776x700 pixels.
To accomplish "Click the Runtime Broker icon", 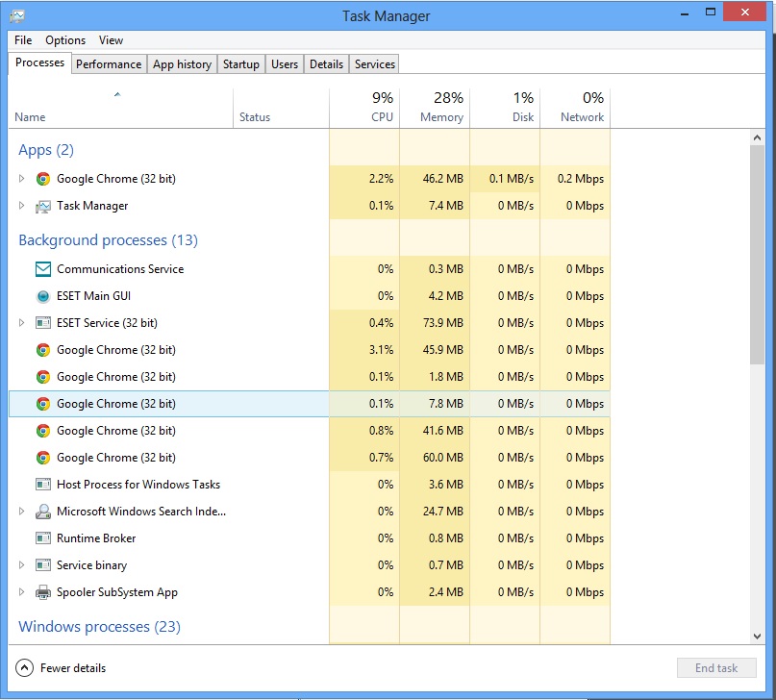I will 43,538.
